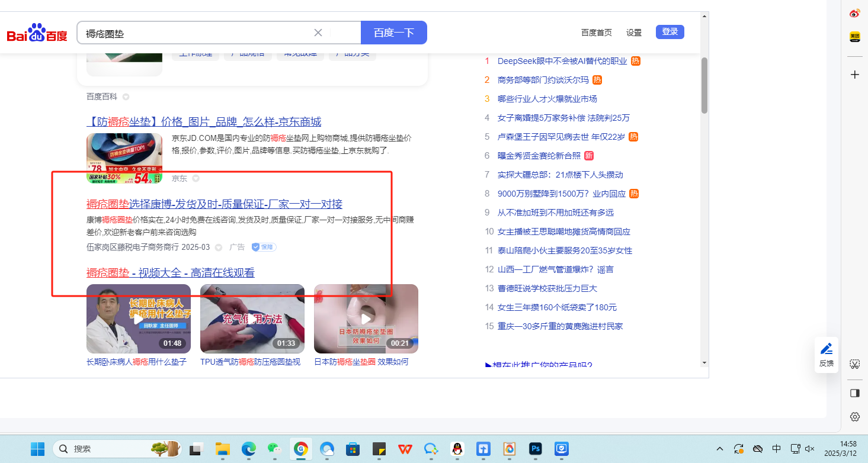Toggle the volume mute icon in system tray

point(810,449)
